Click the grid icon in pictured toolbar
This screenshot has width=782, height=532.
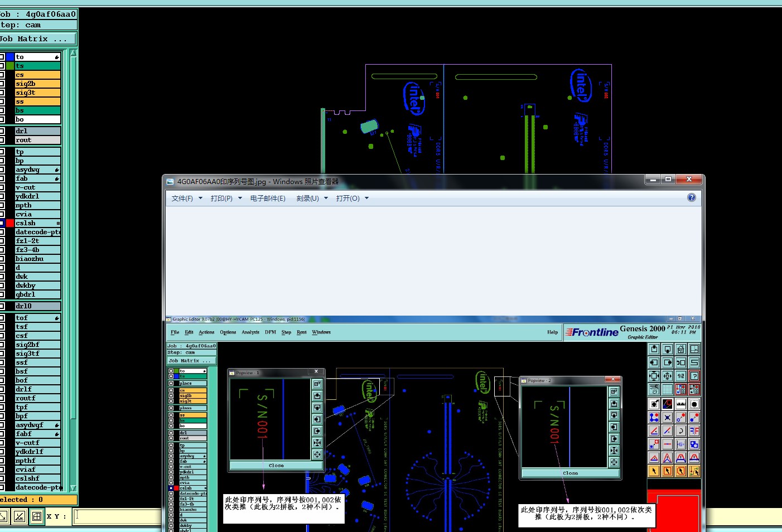point(667,389)
